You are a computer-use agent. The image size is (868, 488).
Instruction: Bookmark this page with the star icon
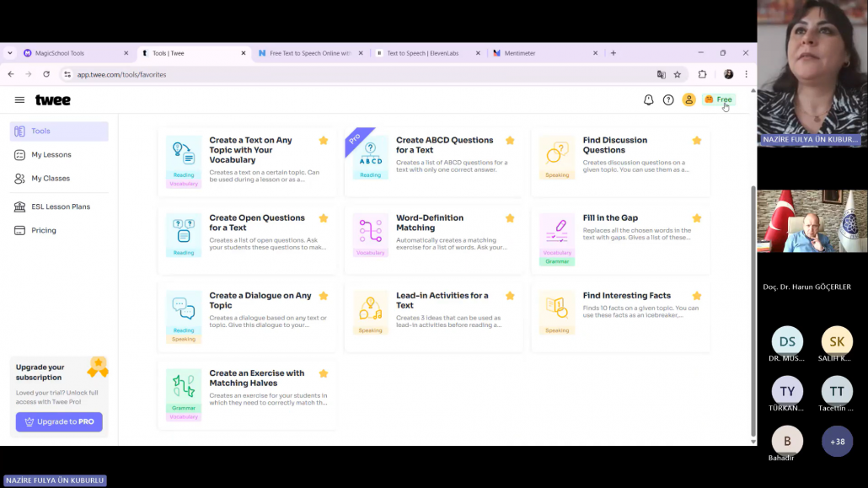pos(678,74)
